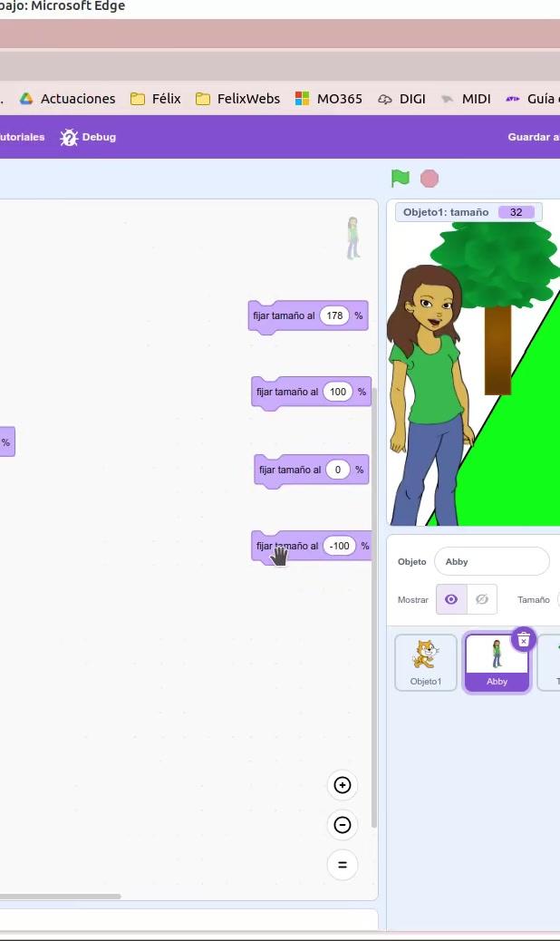Open the MO365 bookmark
The height and width of the screenshot is (941, 560).
(329, 99)
